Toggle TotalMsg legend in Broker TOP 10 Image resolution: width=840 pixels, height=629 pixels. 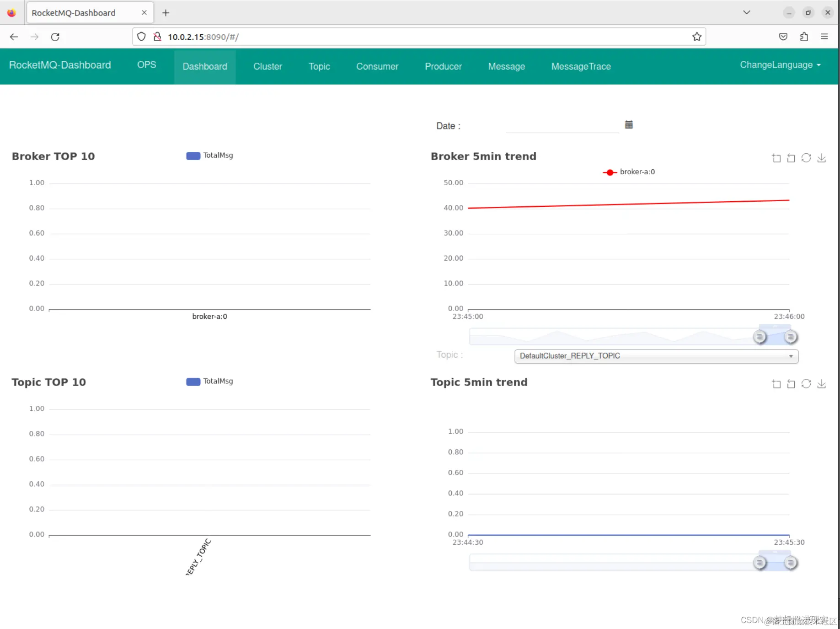tap(209, 156)
